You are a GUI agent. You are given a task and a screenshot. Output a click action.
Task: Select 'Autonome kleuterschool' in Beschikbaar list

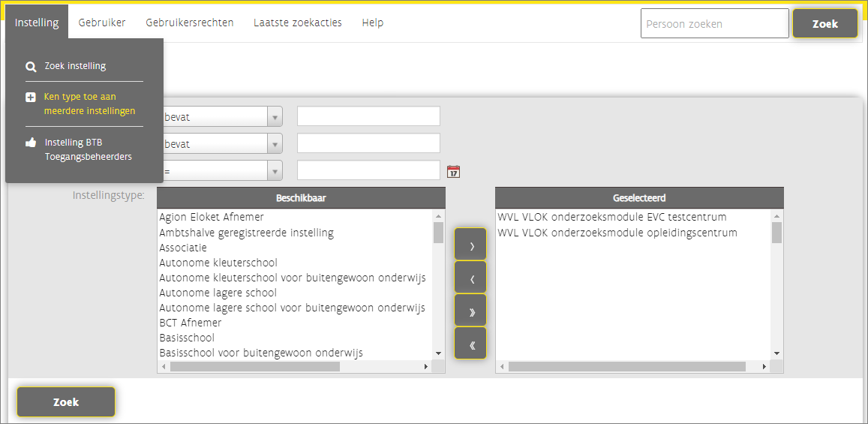[218, 263]
